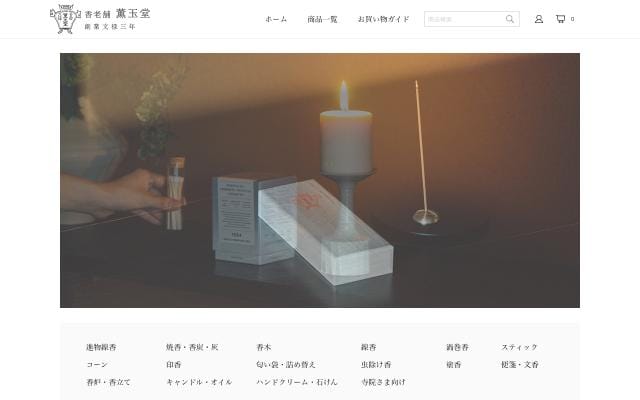The image size is (640, 400).
Task: Open the user account icon
Action: coord(539,19)
